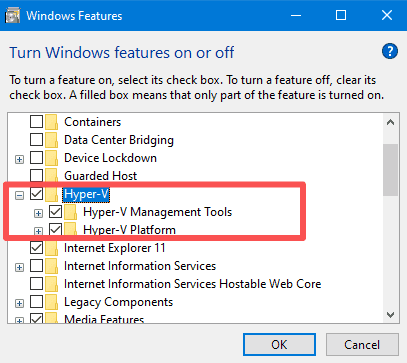
Task: Select Internet Explorer 11 label
Action: 115,248
